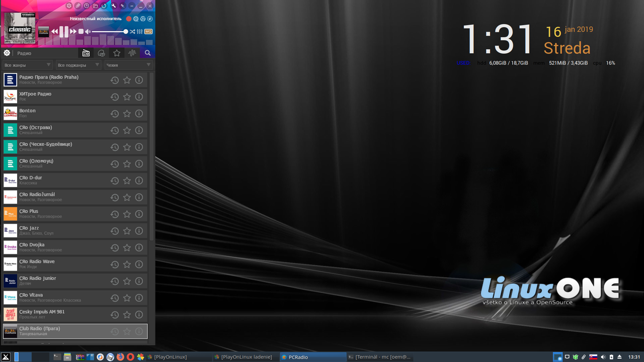
Task: Copy track info with the copy icon
Action: [x=150, y=19]
